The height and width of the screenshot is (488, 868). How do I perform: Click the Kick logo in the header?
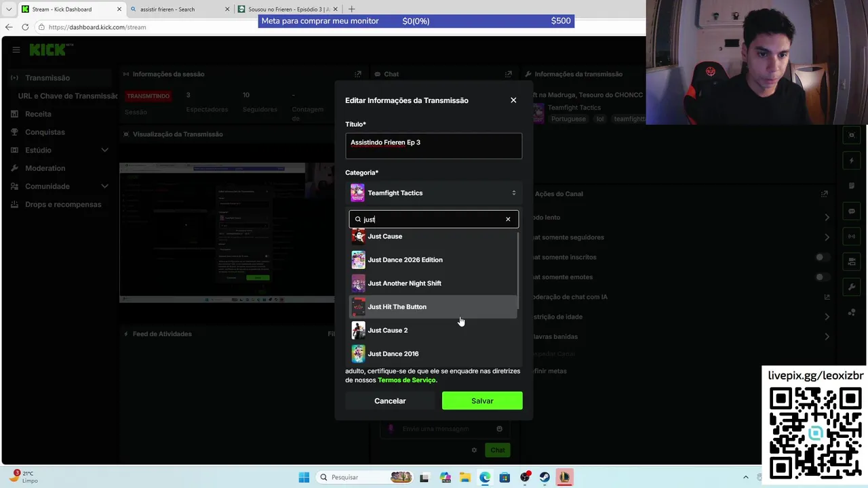(51, 49)
